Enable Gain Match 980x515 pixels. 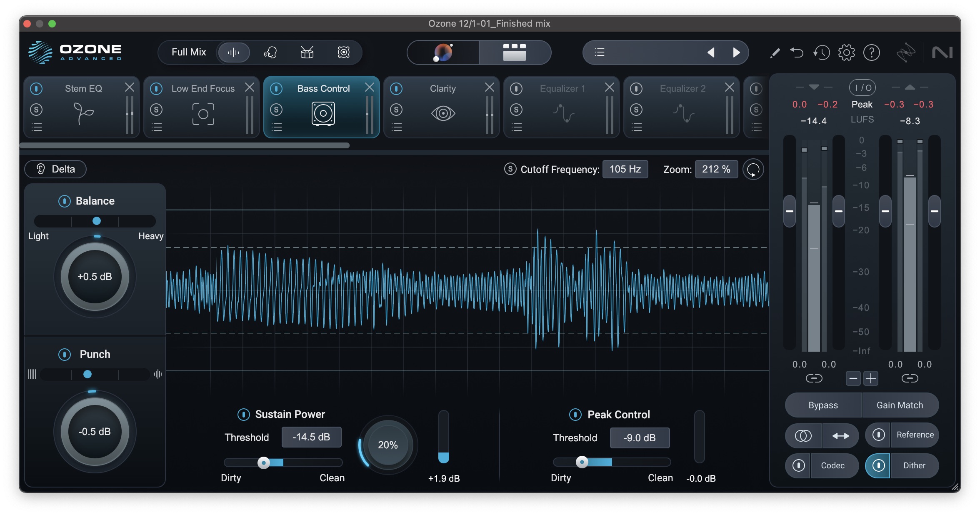(x=900, y=405)
